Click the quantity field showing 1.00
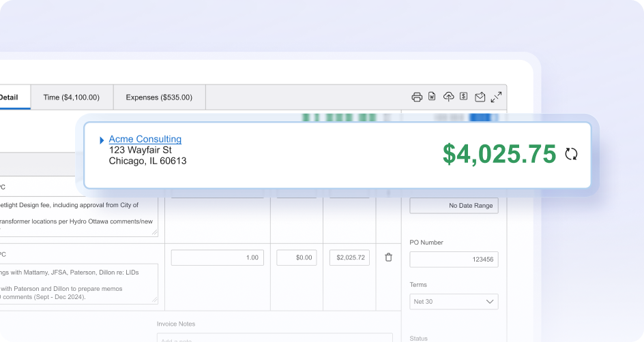644x342 pixels. [217, 258]
